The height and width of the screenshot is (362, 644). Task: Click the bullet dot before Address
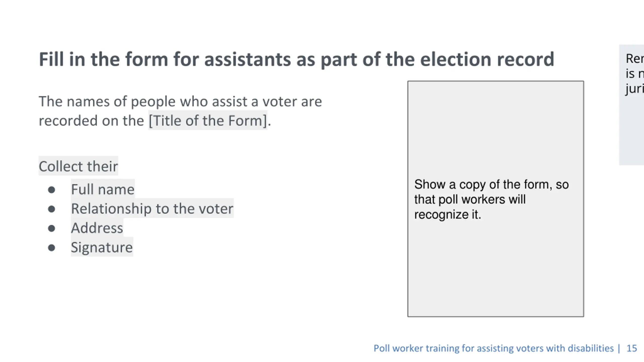(52, 229)
